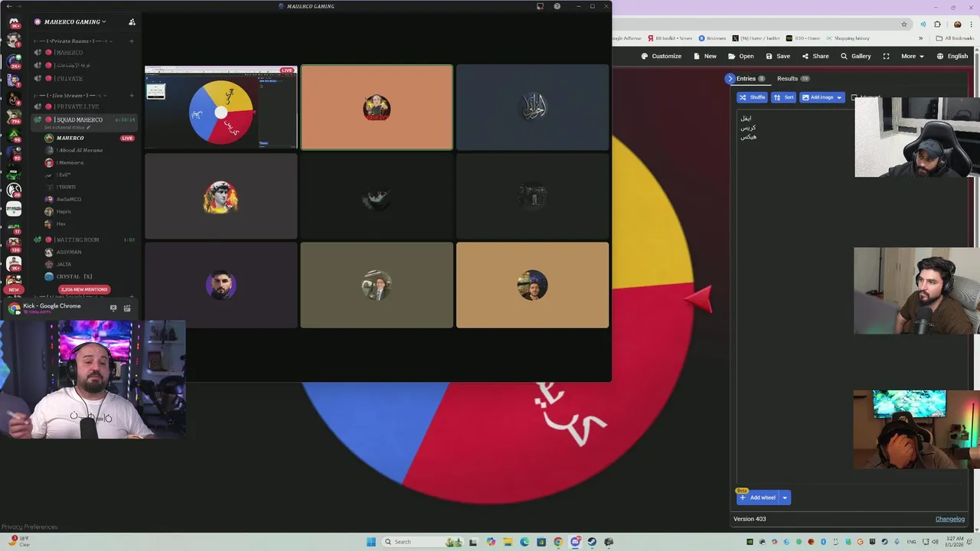980x551 pixels.
Task: Open All Bookmarks folder
Action: pyautogui.click(x=954, y=38)
